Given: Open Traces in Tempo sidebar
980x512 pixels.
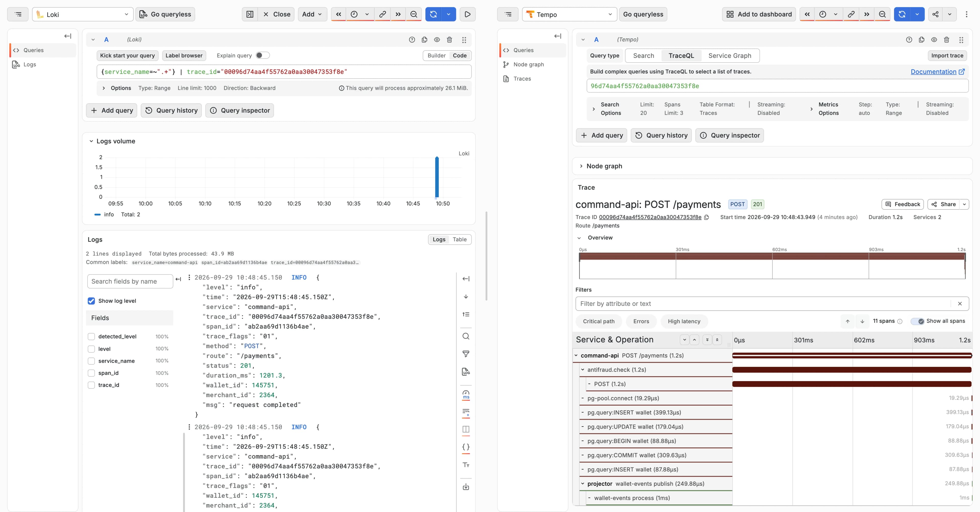Looking at the screenshot, I should click(x=522, y=79).
